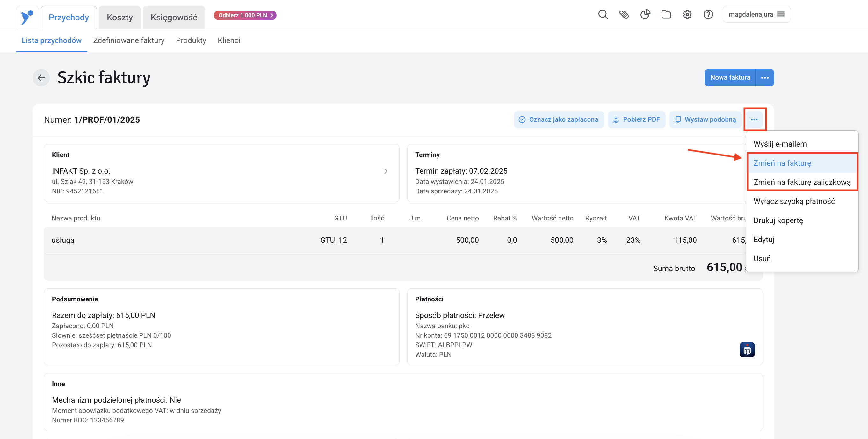Open settings via the gear icon

[687, 14]
